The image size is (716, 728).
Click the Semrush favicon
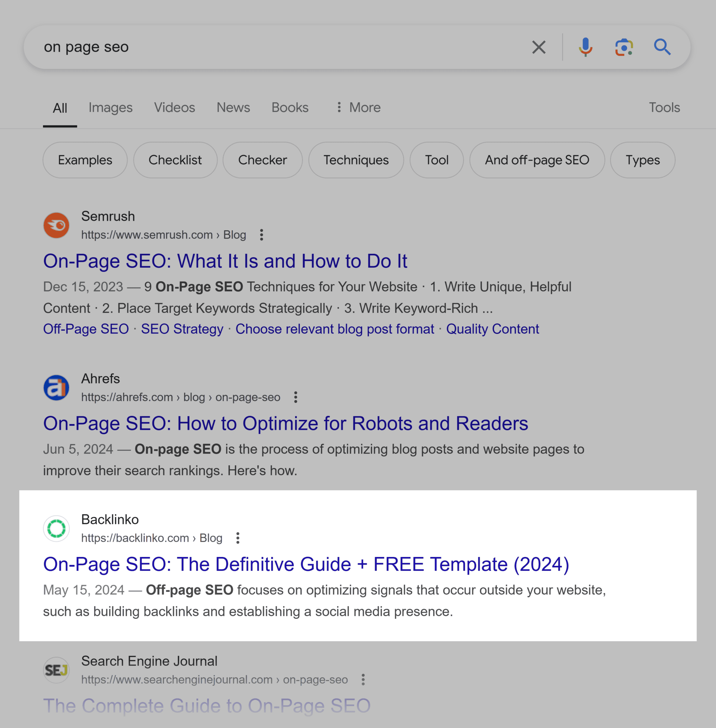pos(57,225)
